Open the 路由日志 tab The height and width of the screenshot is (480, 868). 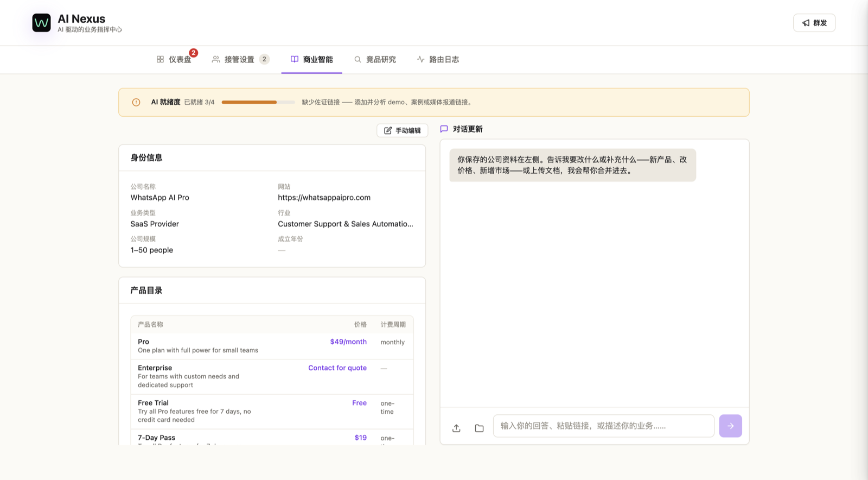(x=438, y=59)
